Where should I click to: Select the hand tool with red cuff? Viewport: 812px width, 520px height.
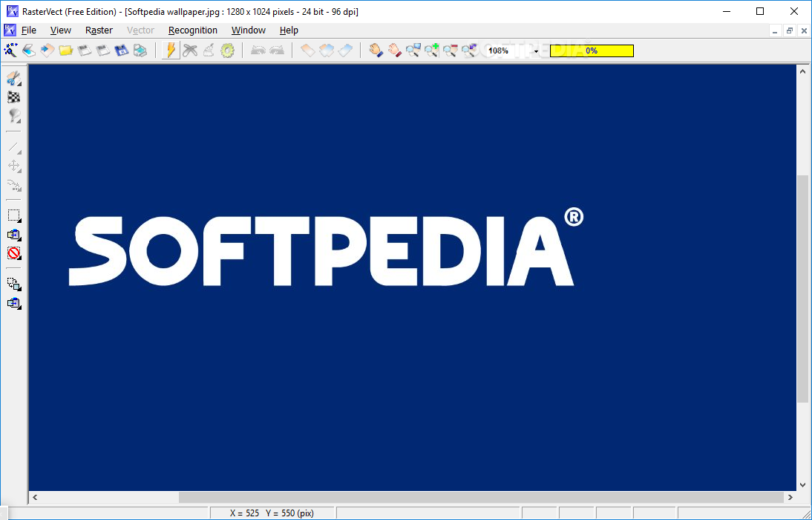pos(395,51)
